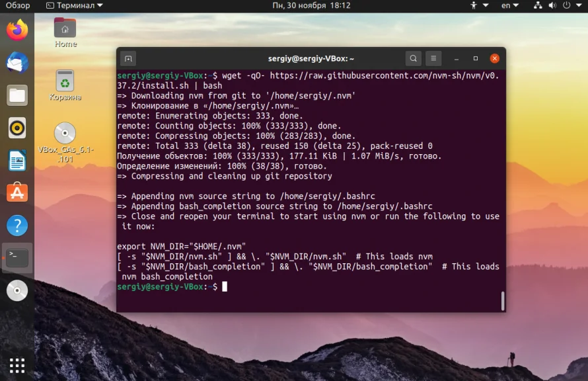The image size is (588, 381).
Task: Click the 'Appending bash_completion source string' line
Action: tap(274, 206)
